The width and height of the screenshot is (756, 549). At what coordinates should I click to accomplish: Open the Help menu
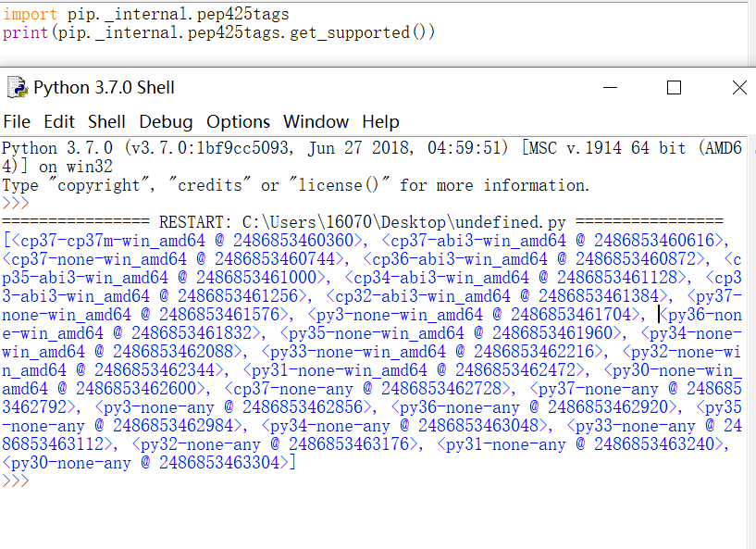click(x=380, y=121)
